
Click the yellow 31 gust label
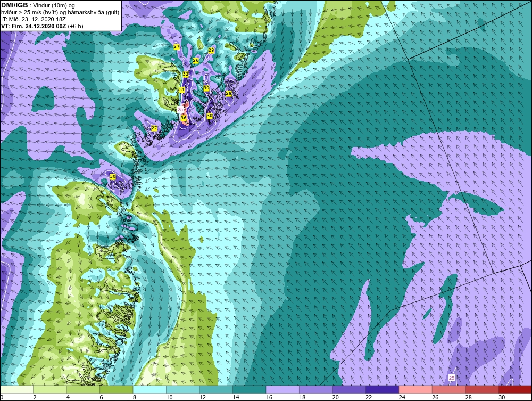pyautogui.click(x=182, y=89)
